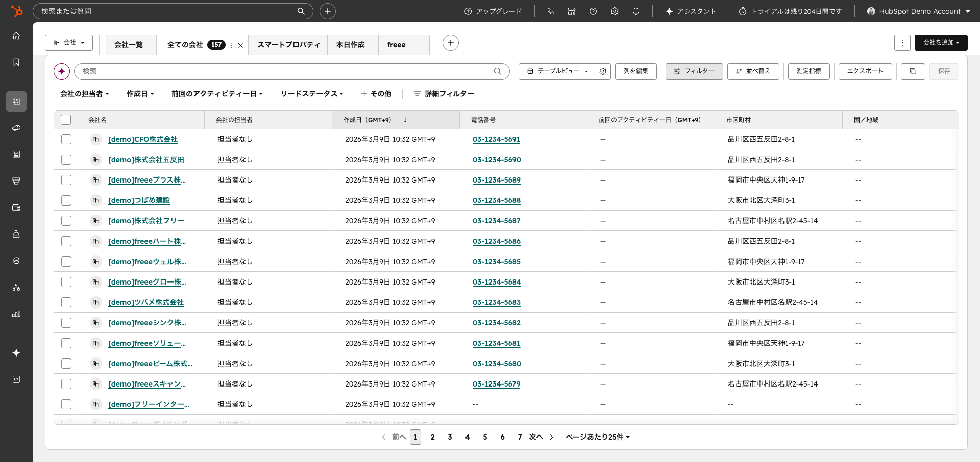
Task: Select the freee view tab
Action: 397,45
